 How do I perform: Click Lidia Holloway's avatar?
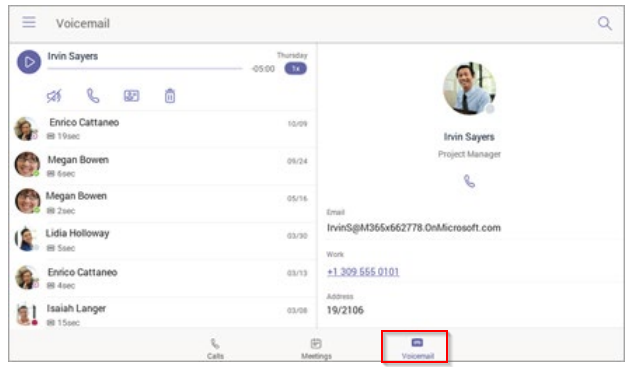coord(26,239)
